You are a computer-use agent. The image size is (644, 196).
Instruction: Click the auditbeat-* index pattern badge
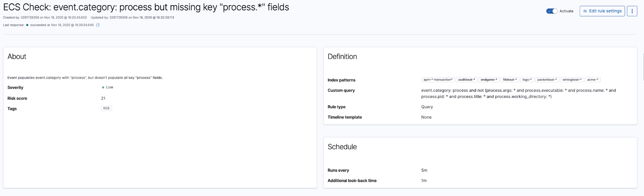click(x=466, y=79)
